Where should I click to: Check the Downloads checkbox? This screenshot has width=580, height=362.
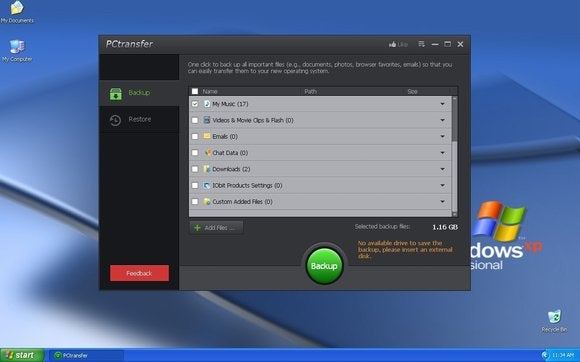(x=195, y=169)
